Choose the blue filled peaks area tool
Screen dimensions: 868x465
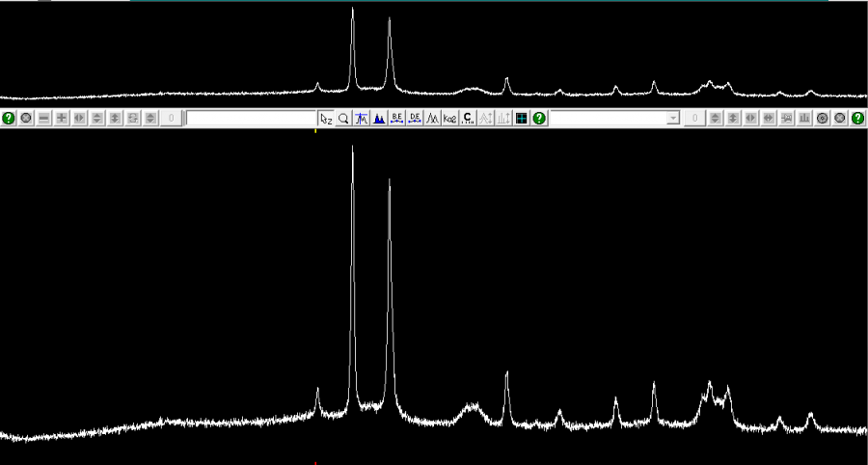pos(379,118)
